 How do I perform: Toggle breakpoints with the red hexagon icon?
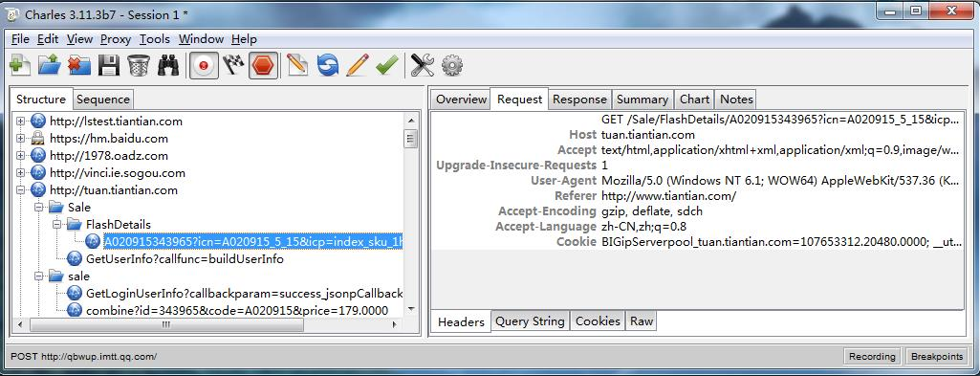(x=263, y=65)
